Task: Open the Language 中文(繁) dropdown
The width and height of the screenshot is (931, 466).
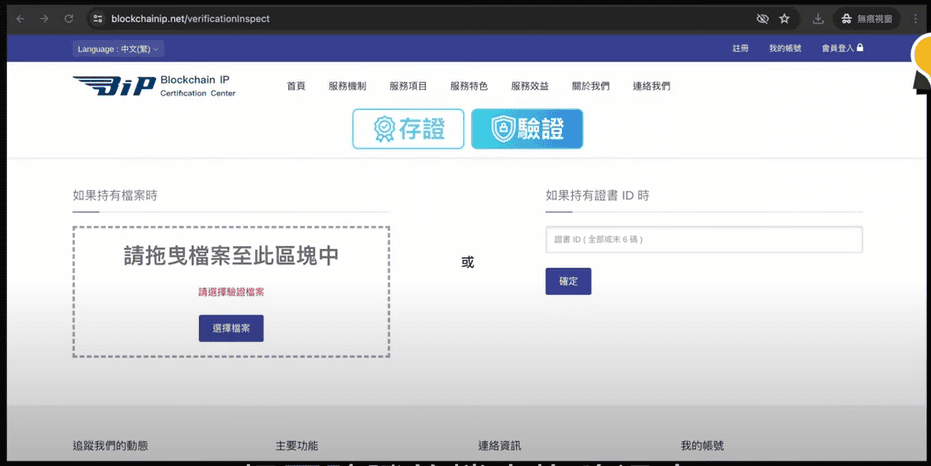Action: [x=118, y=49]
